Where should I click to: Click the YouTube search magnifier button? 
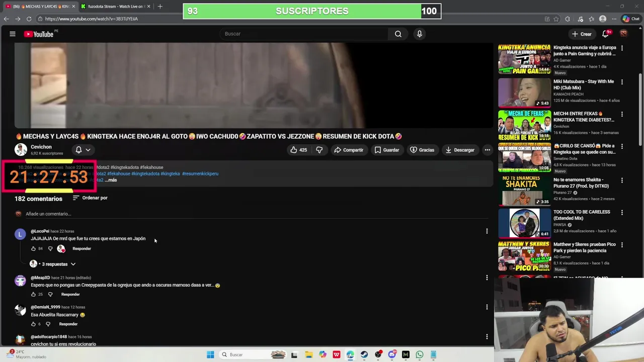pyautogui.click(x=398, y=34)
